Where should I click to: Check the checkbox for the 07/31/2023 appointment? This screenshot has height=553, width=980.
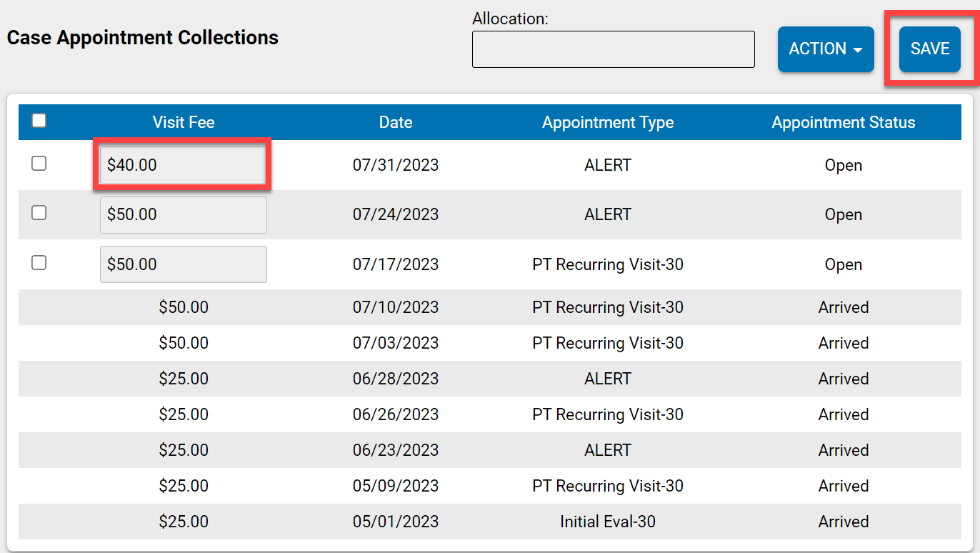pyautogui.click(x=39, y=163)
